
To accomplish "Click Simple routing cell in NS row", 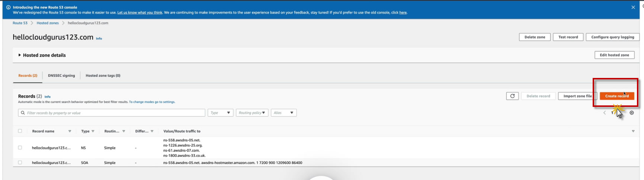I will [110, 148].
